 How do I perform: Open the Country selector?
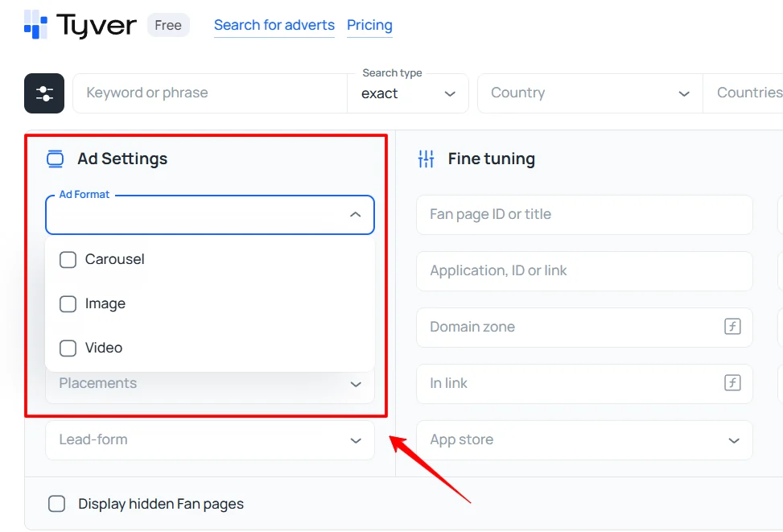click(589, 93)
